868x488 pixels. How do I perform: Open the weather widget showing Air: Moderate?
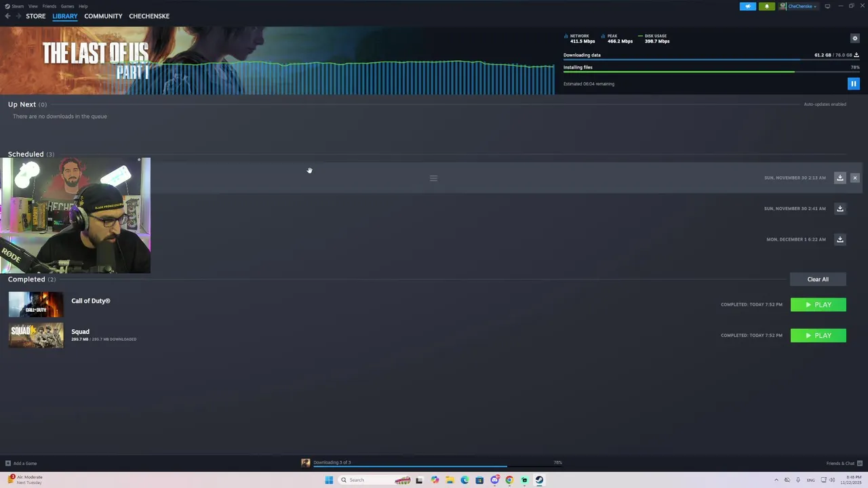(x=25, y=479)
